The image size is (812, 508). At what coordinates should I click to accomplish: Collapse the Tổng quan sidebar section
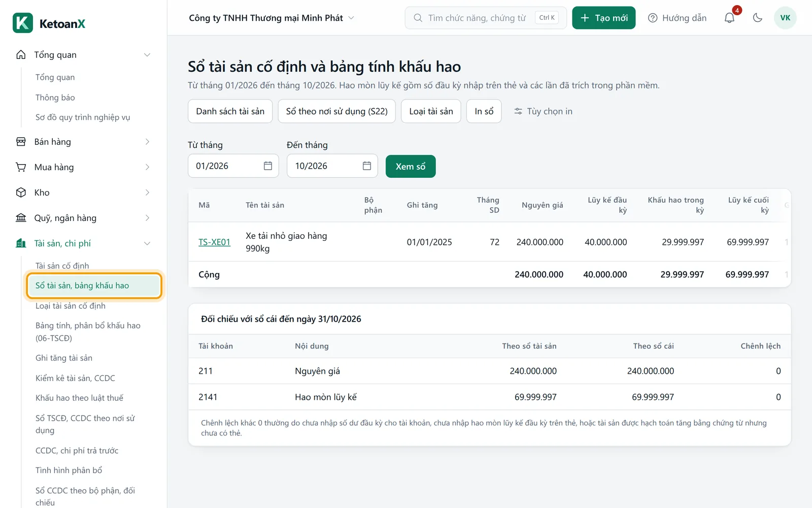tap(147, 55)
